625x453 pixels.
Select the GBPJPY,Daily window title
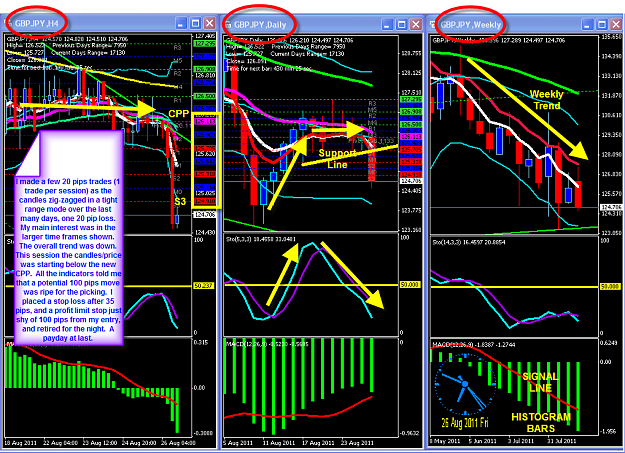[260, 25]
